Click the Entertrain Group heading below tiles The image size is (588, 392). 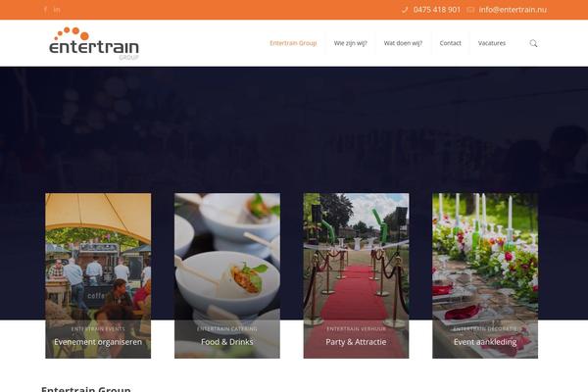(x=86, y=389)
